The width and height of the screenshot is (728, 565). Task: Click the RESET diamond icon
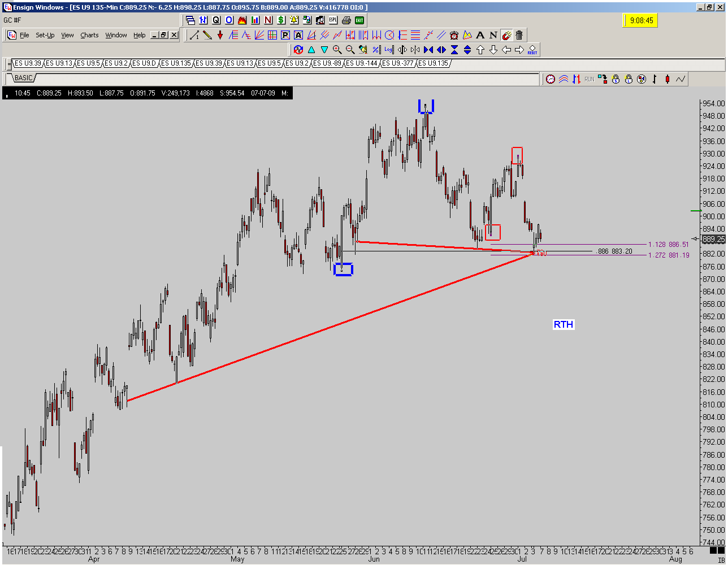pyautogui.click(x=532, y=50)
